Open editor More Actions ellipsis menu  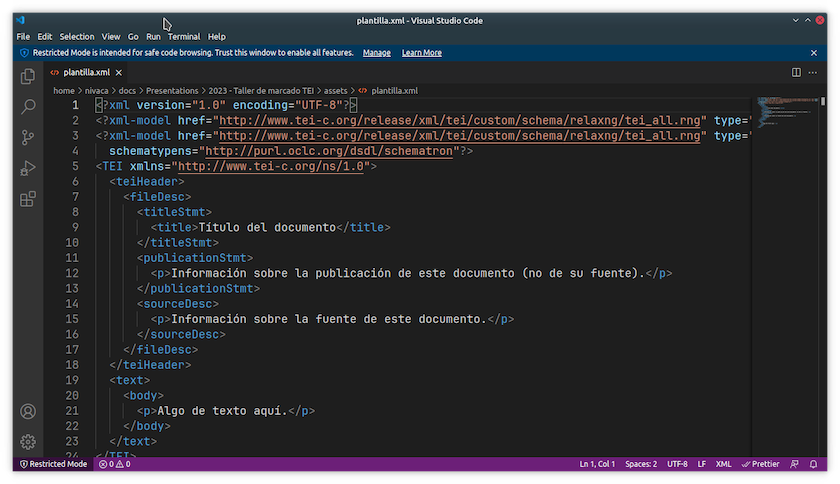click(x=813, y=72)
